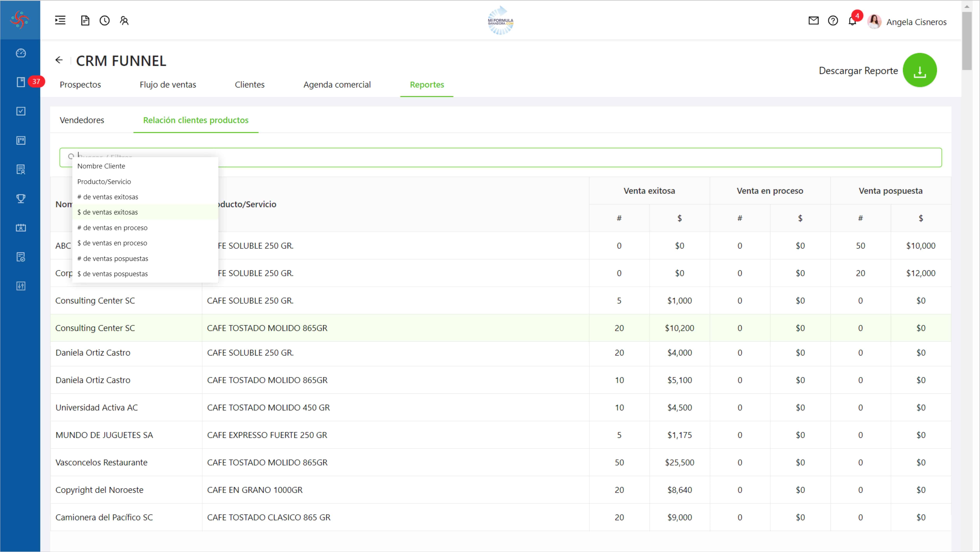Image resolution: width=980 pixels, height=552 pixels.
Task: Open the CRM list-person sidebar icon
Action: pyautogui.click(x=21, y=170)
